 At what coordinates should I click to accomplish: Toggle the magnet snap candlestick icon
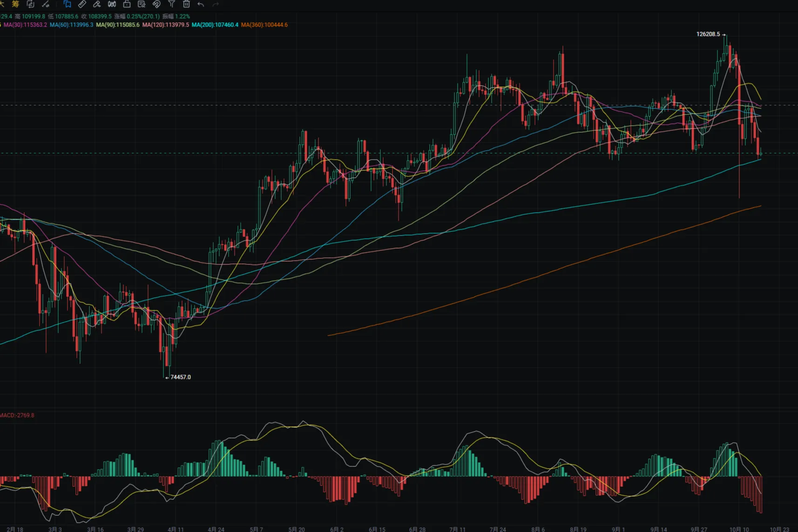[112, 4]
